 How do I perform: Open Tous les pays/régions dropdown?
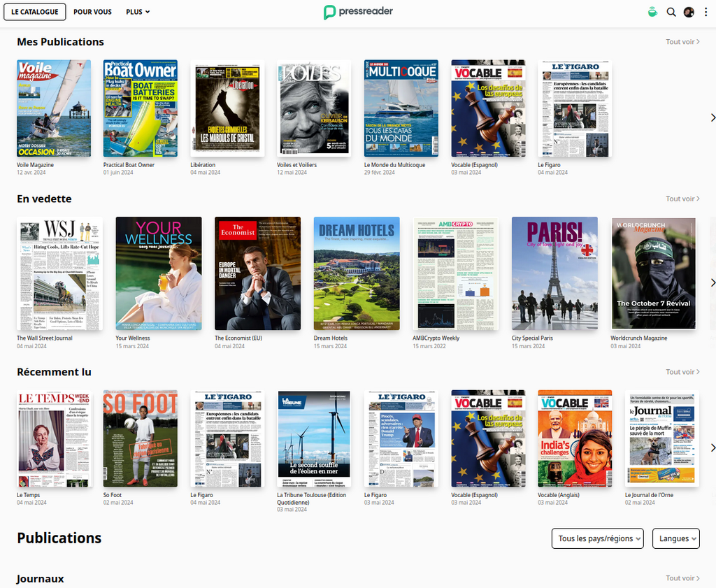[598, 538]
